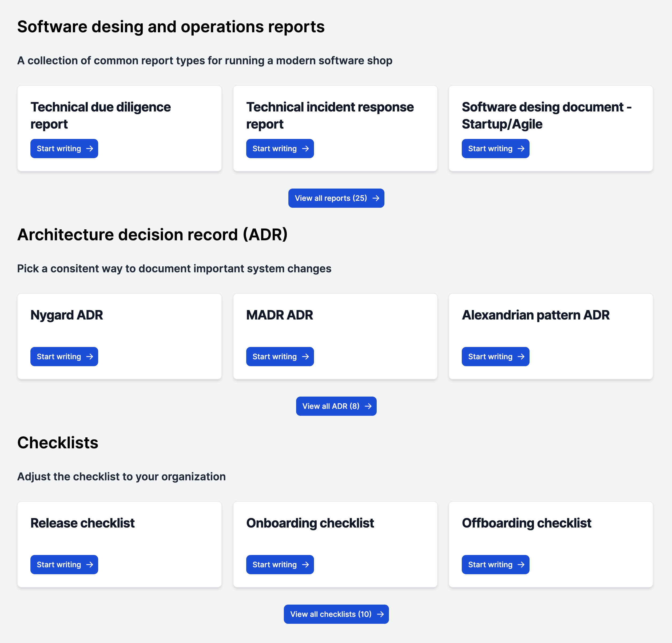Start writing the Nygard ADR
This screenshot has height=643, width=672.
[x=64, y=357]
